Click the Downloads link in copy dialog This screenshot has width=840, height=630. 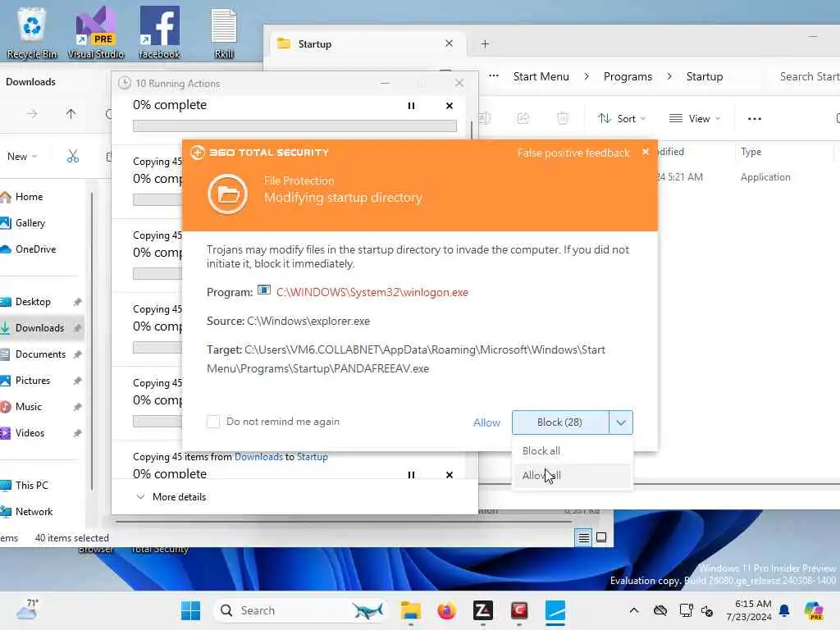tap(258, 457)
